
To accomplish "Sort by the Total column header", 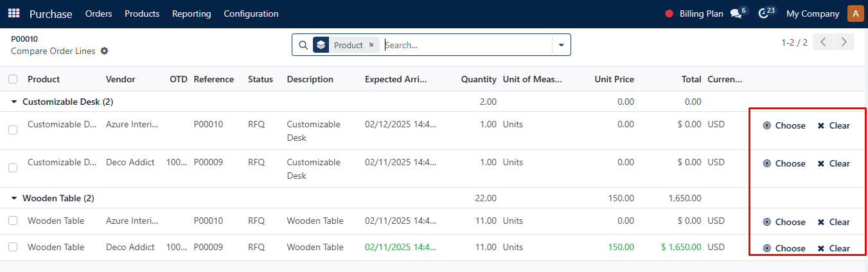I will [691, 79].
